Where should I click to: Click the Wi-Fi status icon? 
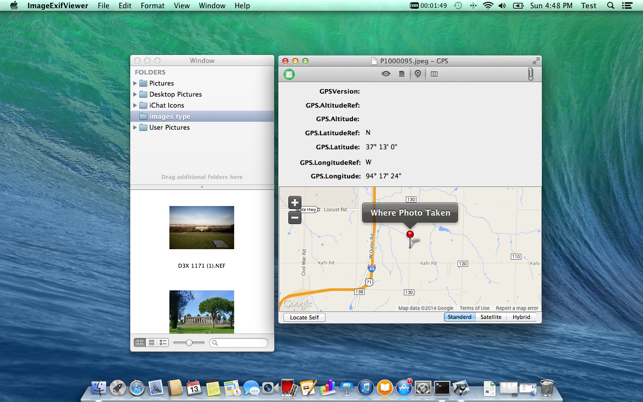pyautogui.click(x=488, y=6)
